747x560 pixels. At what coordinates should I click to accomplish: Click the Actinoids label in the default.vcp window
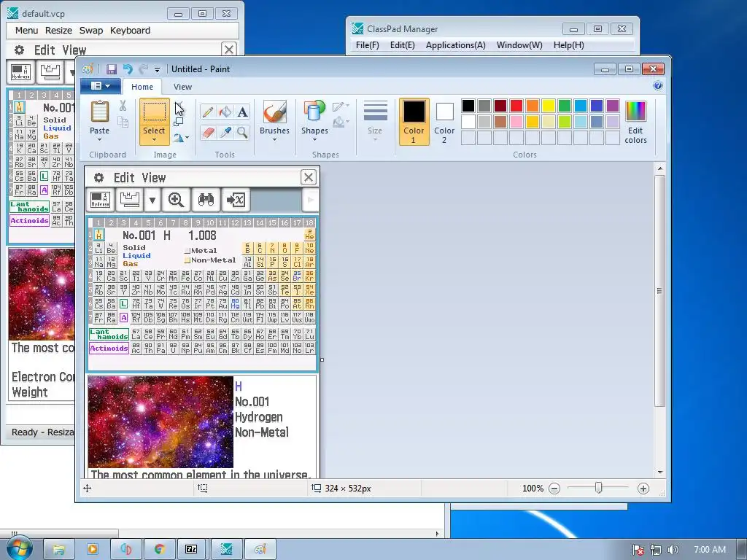tap(29, 220)
